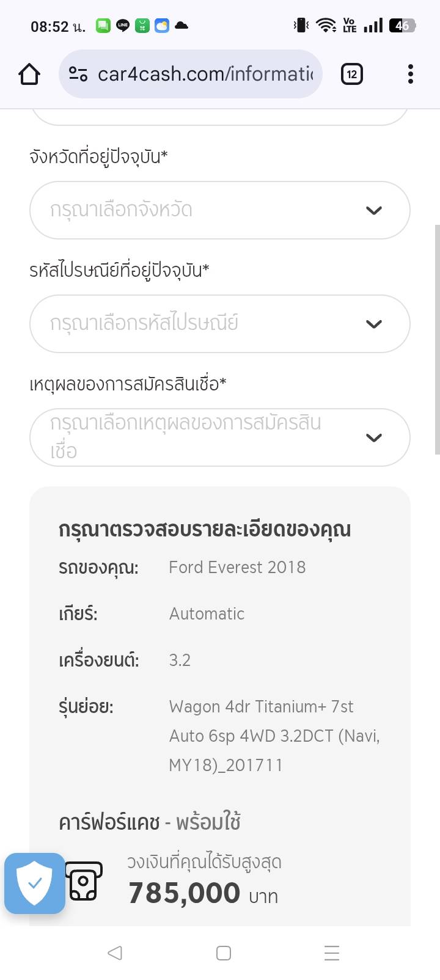Image resolution: width=440 pixels, height=980 pixels.
Task: Click the page scrollbar on right edge
Action: [x=437, y=339]
